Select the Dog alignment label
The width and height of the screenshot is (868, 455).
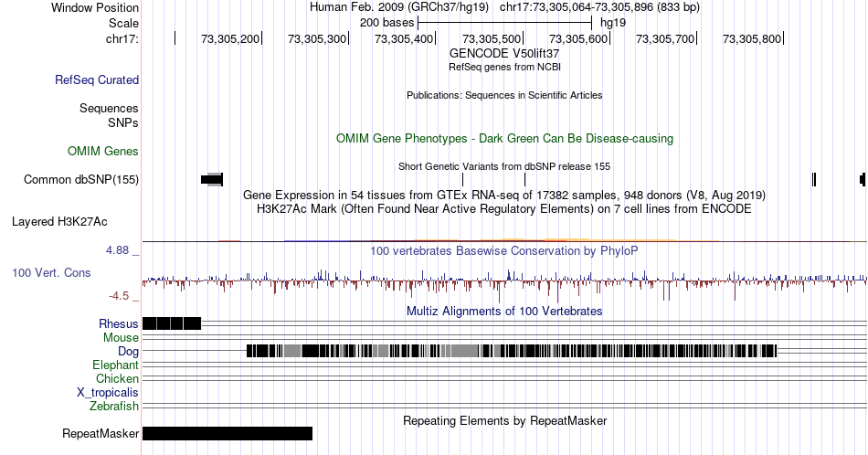[x=129, y=351]
